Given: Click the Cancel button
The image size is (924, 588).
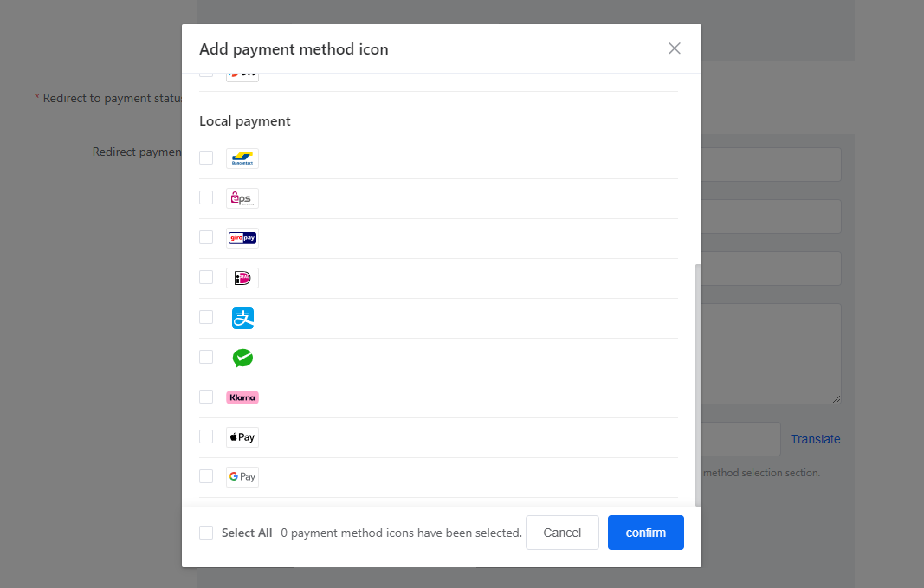Looking at the screenshot, I should click(562, 533).
